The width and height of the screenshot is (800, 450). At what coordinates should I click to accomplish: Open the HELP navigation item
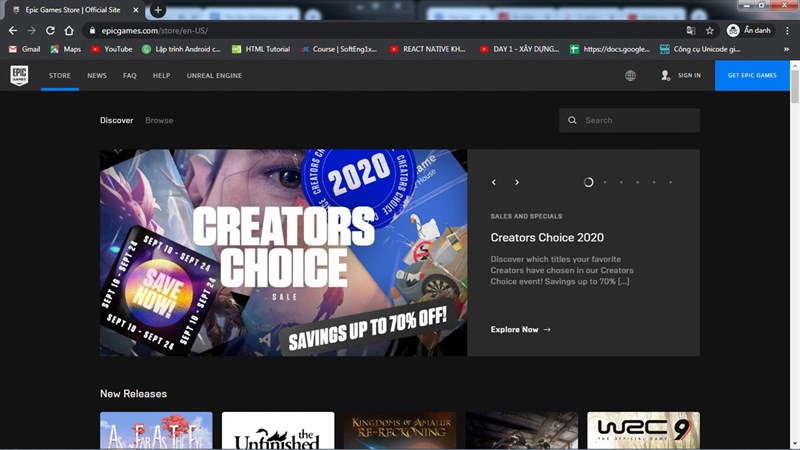point(161,76)
